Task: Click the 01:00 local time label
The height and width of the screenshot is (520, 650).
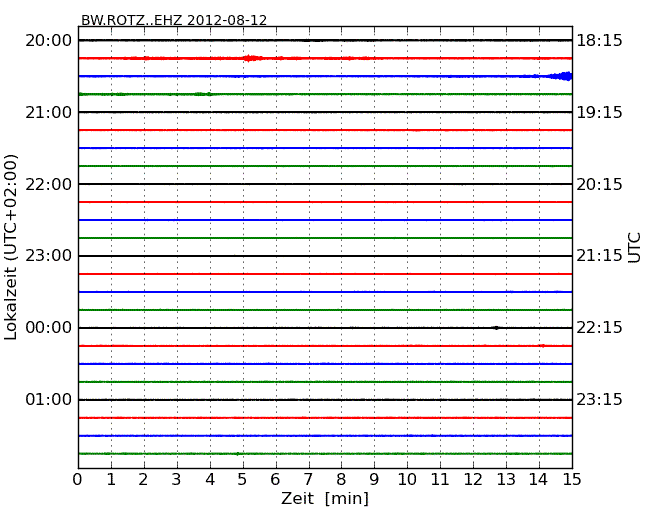Action: coord(49,400)
